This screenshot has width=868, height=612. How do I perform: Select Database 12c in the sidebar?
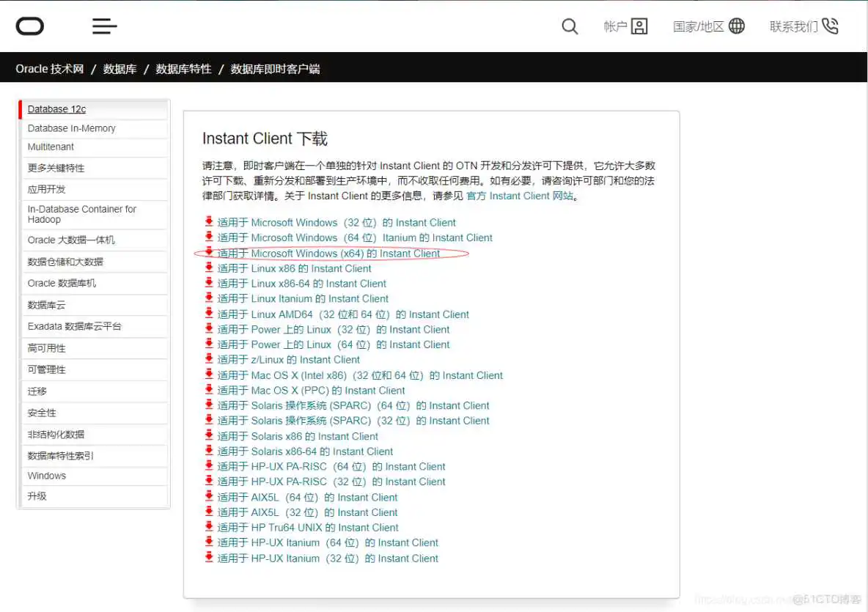[x=57, y=108]
